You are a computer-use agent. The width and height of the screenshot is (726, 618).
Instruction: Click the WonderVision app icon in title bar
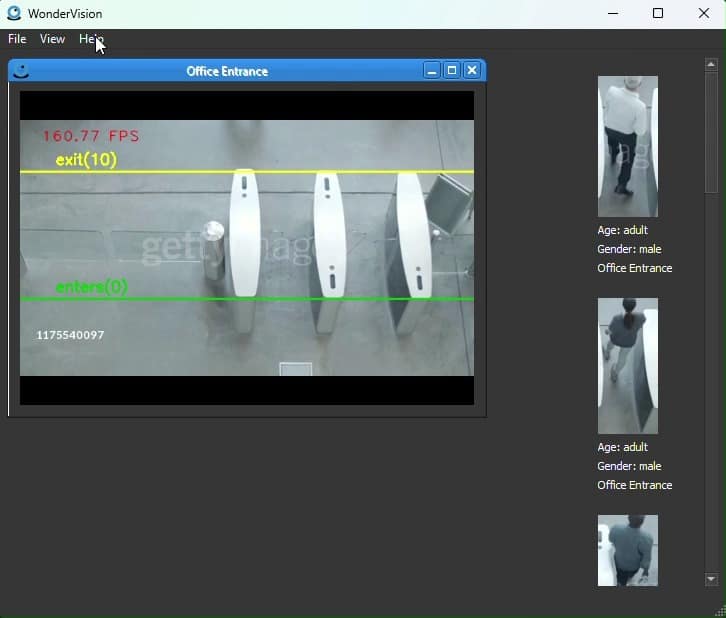[x=14, y=14]
